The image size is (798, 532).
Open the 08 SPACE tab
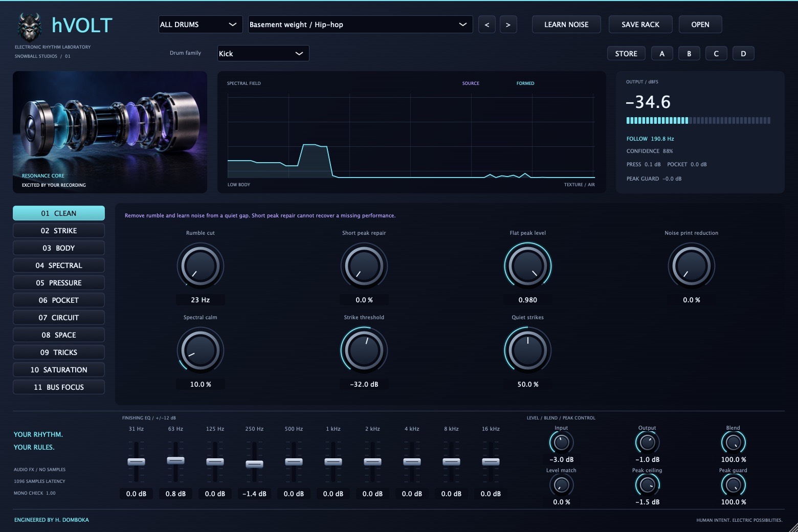59,335
